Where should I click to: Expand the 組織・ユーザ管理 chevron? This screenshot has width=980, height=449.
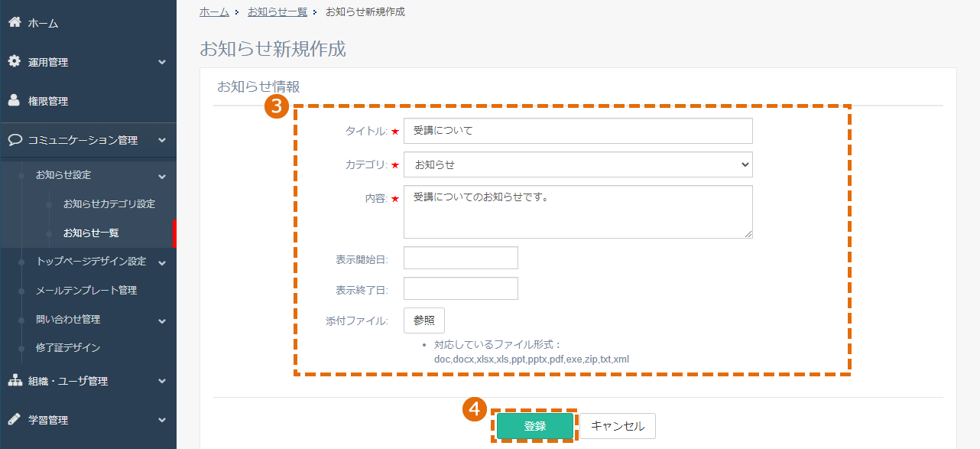[x=162, y=381]
